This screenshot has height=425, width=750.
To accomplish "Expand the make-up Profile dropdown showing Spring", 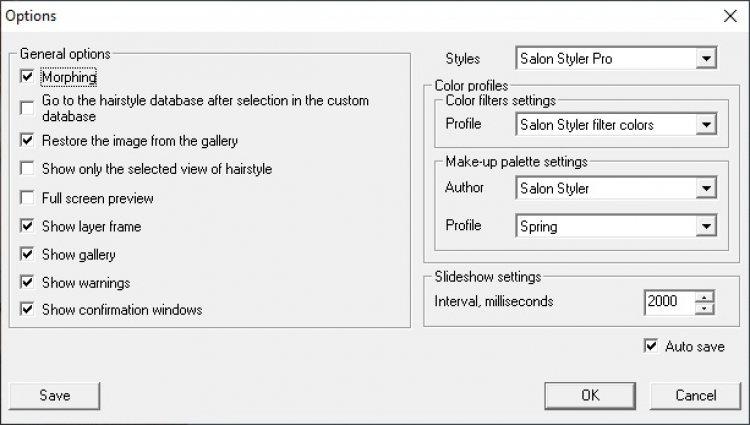I will tap(707, 226).
